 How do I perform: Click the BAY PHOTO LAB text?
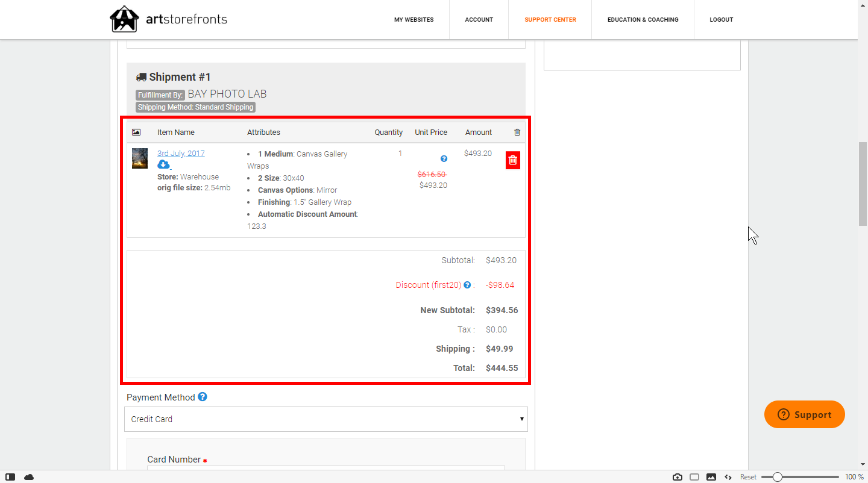tap(227, 94)
